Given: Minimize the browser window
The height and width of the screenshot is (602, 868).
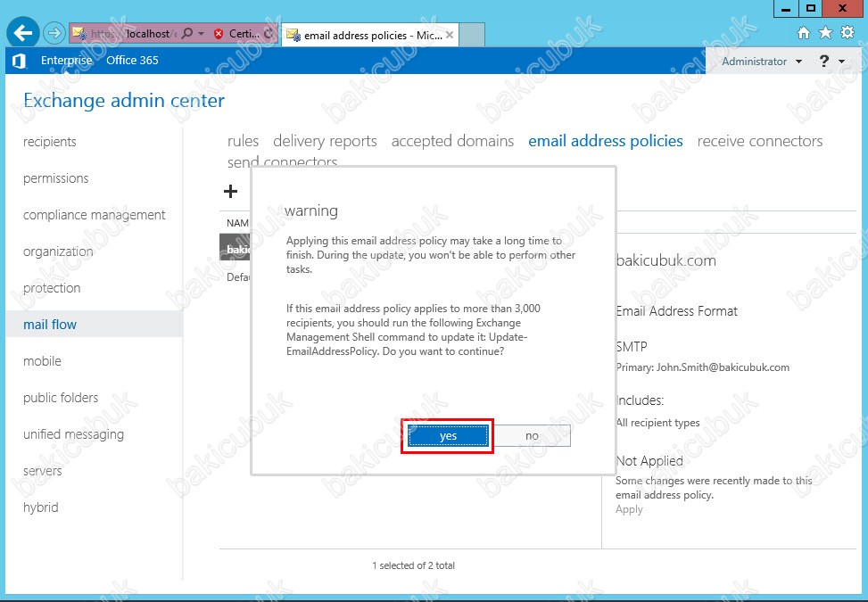Looking at the screenshot, I should pos(785,9).
